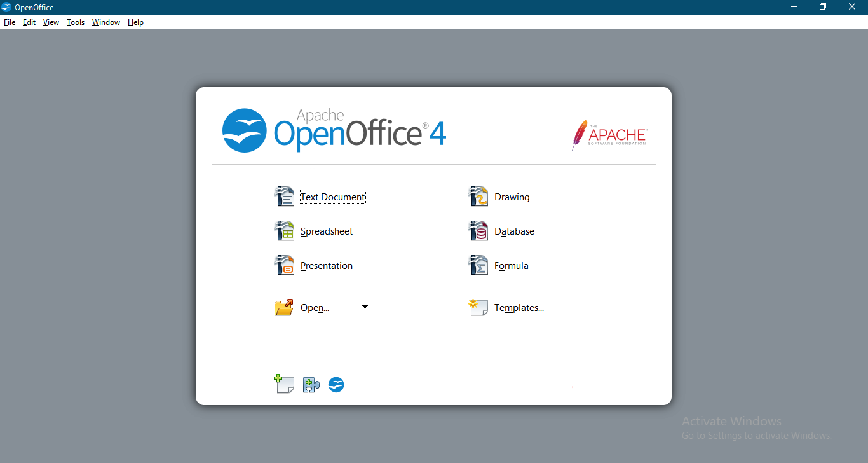The width and height of the screenshot is (868, 463).
Task: Start a new Presentation
Action: pos(327,266)
